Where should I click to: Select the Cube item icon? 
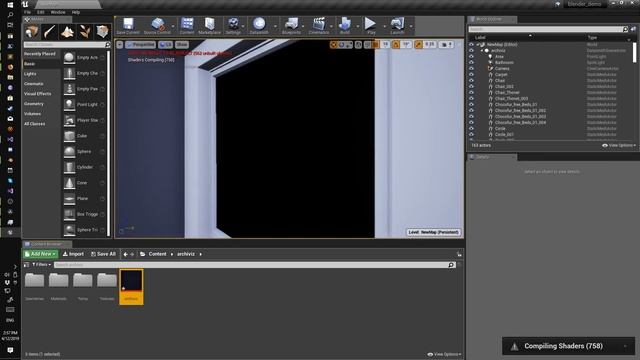(x=69, y=136)
